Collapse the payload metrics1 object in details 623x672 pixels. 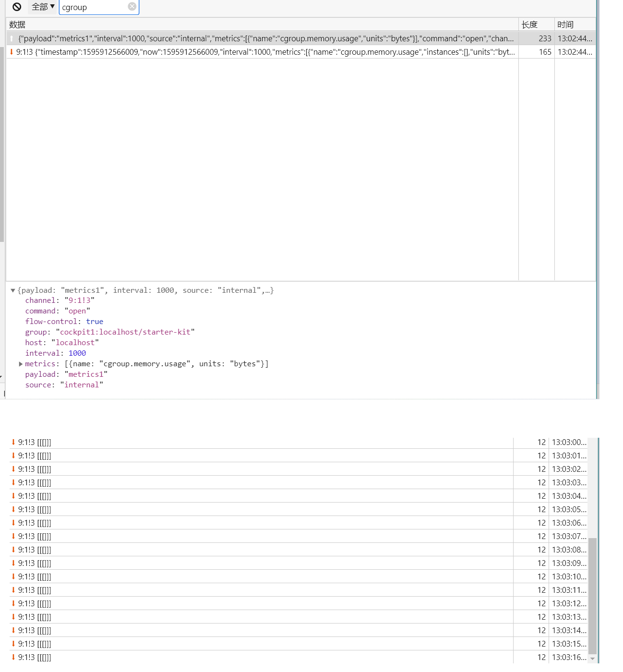coord(12,290)
